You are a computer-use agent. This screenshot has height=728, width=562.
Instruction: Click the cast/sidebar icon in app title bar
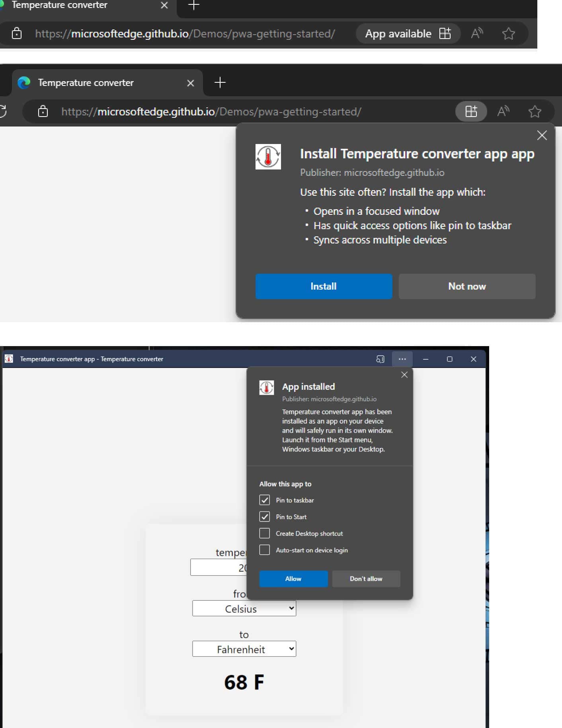point(380,359)
